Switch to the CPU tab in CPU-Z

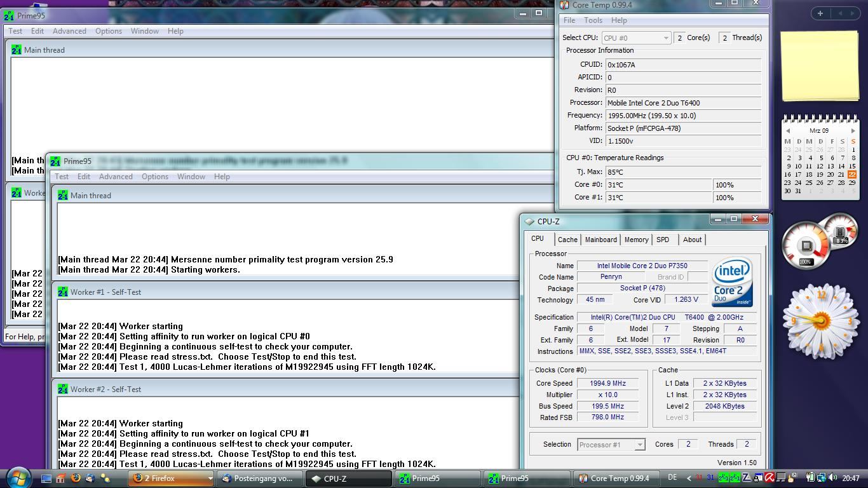pyautogui.click(x=538, y=239)
